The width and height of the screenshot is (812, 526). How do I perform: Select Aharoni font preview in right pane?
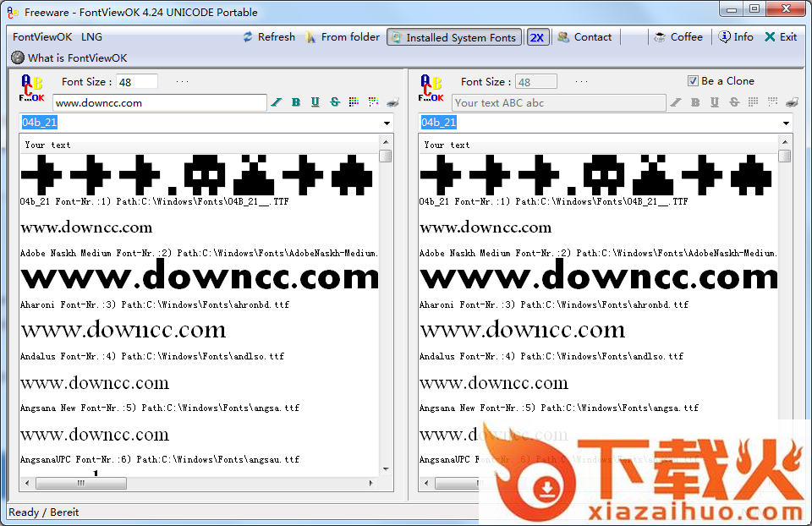click(x=599, y=276)
